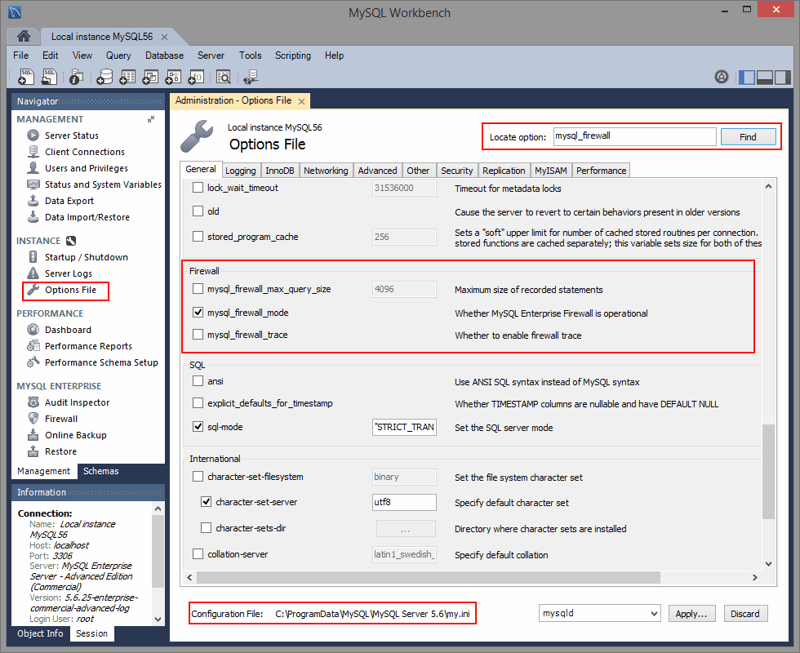Image resolution: width=800 pixels, height=653 pixels.
Task: Click the Apply... button
Action: point(691,614)
